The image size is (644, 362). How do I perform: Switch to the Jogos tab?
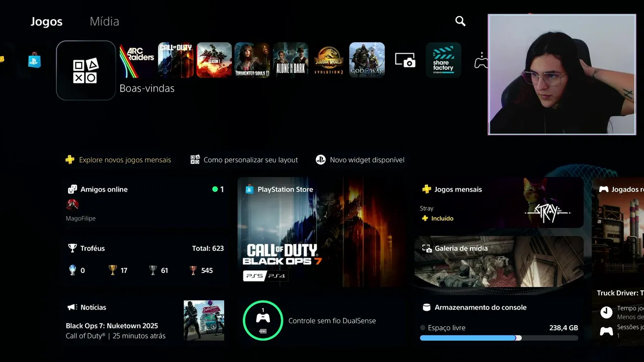46,22
